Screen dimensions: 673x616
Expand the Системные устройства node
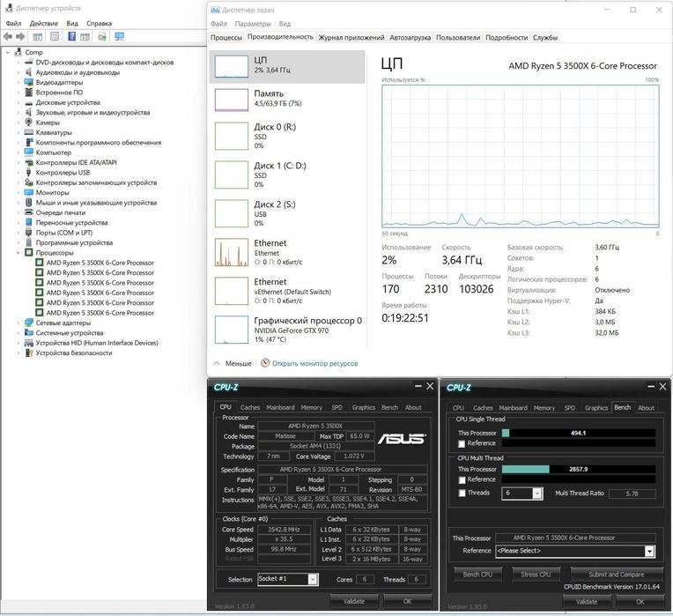coord(18,333)
